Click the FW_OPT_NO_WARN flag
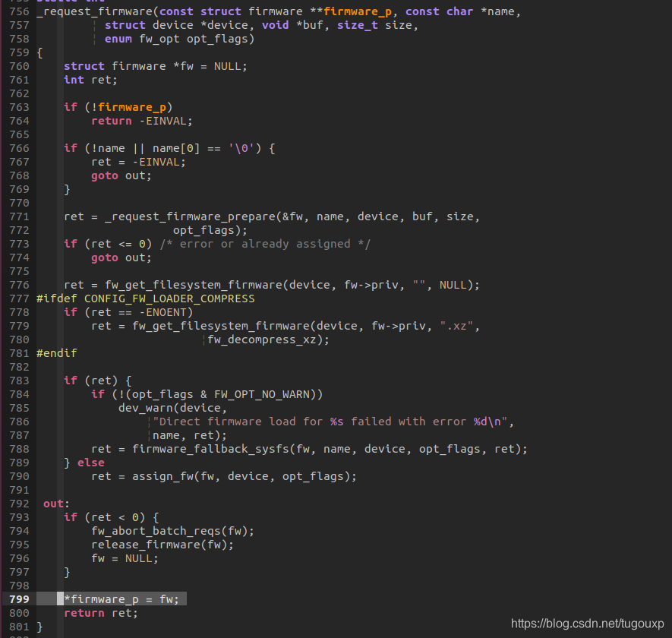 (x=261, y=394)
